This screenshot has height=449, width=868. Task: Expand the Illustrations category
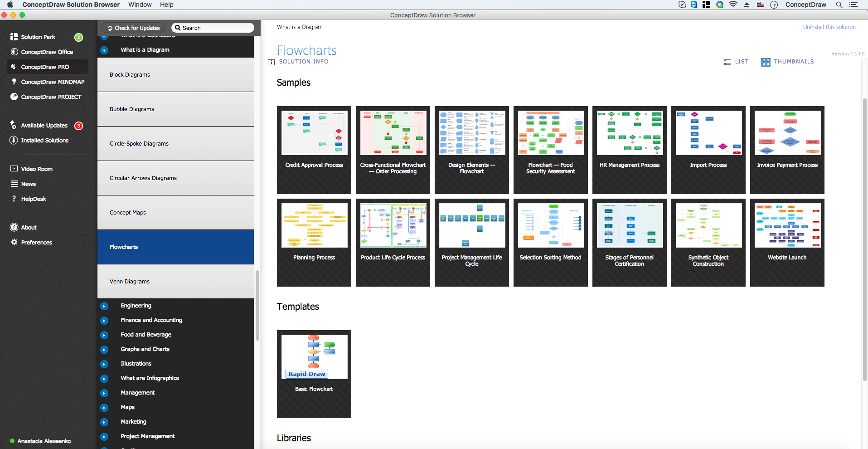104,364
